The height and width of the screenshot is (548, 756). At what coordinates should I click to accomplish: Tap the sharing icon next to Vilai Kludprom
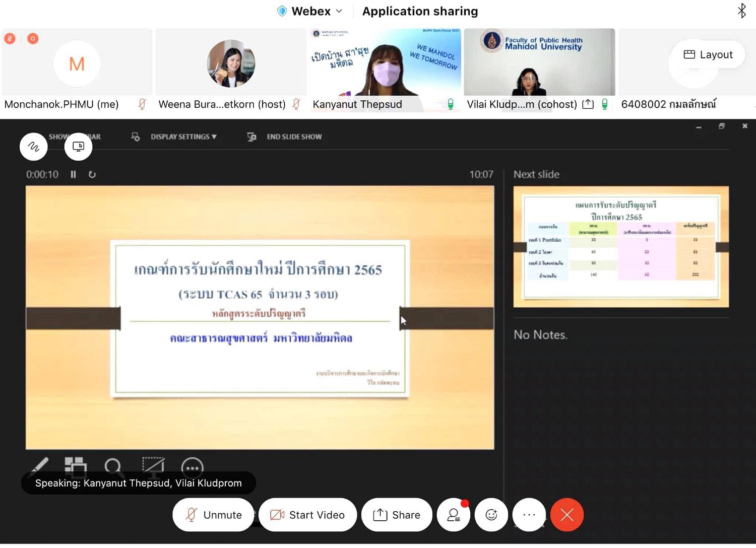coord(588,104)
